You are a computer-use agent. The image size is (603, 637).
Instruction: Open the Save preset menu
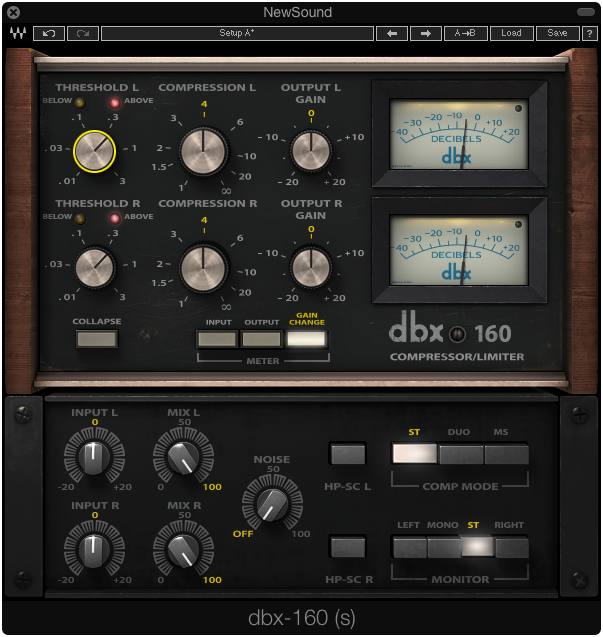[557, 33]
